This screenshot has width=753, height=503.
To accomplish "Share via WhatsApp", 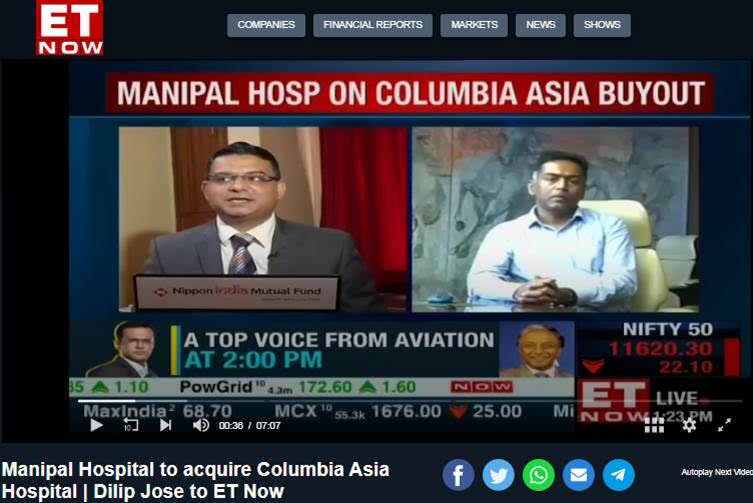I will coord(538,475).
